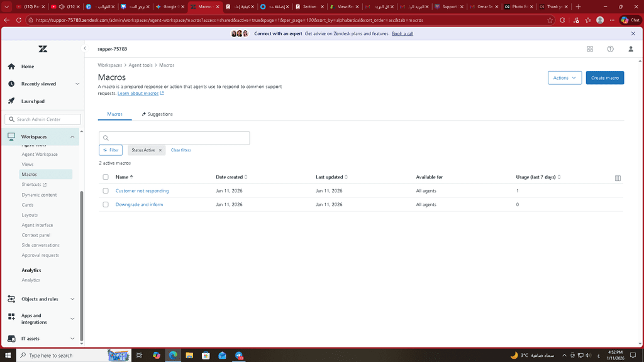Select Views in the Agent tools menu

[x=28, y=165]
